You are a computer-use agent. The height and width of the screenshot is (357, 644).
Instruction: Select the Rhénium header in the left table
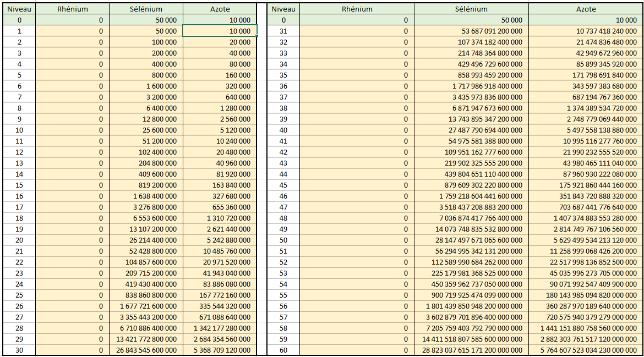pos(72,9)
